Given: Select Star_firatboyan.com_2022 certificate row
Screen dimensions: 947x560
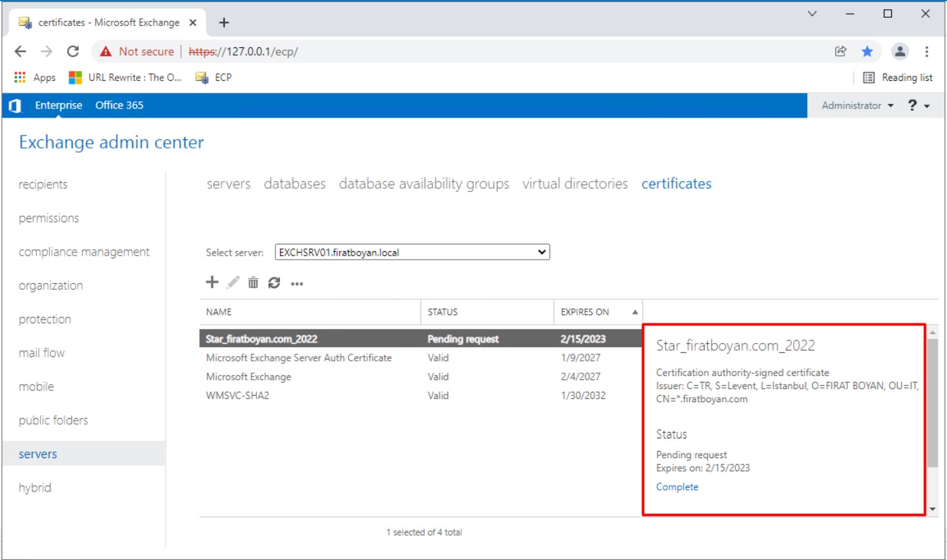Looking at the screenshot, I should pos(421,339).
